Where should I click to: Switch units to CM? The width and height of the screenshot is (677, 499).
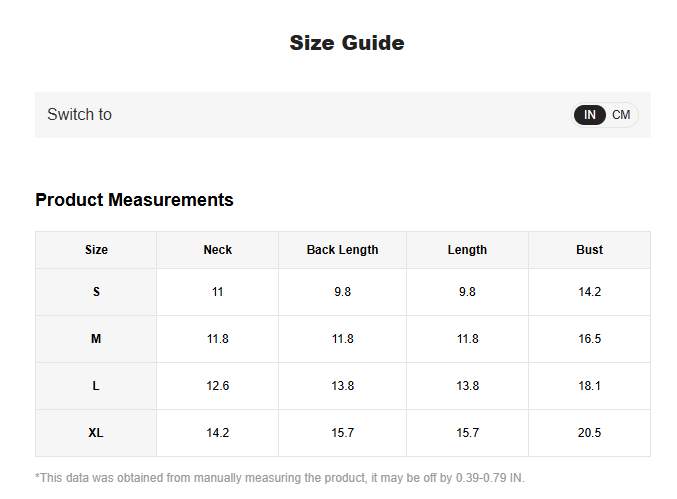[621, 115]
